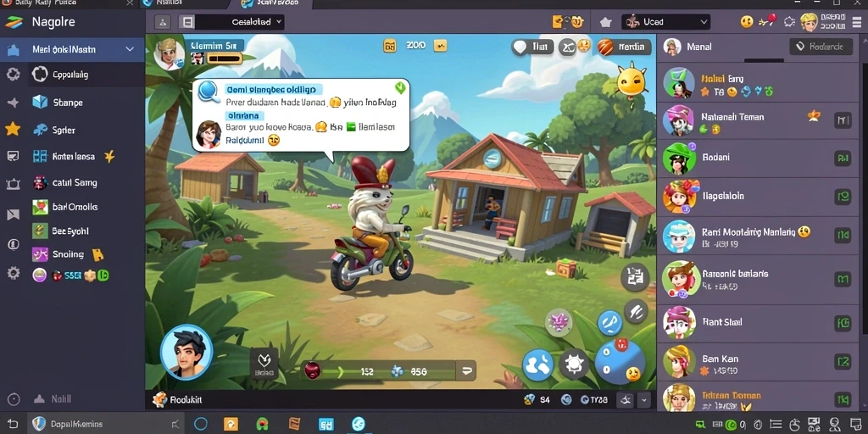Switch to the Nanlioi window tab

pos(170,3)
